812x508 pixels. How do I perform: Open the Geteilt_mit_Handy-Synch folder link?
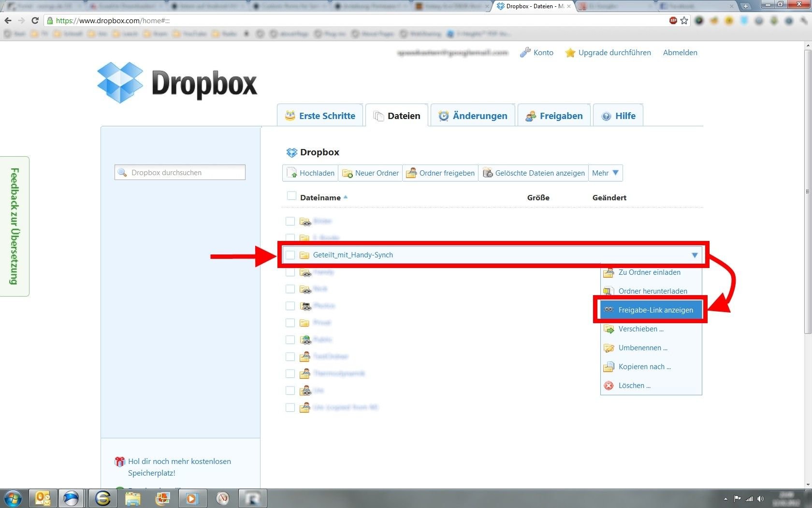pos(353,255)
